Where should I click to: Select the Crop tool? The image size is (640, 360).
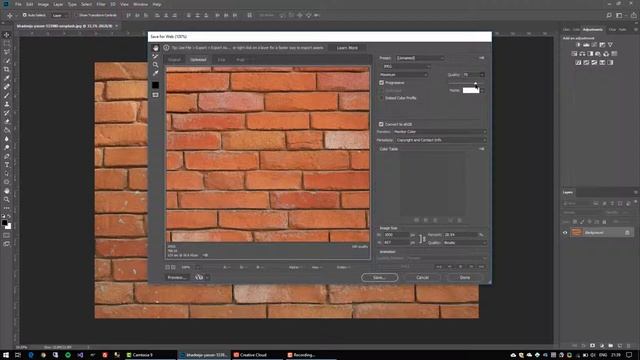(x=7, y=69)
